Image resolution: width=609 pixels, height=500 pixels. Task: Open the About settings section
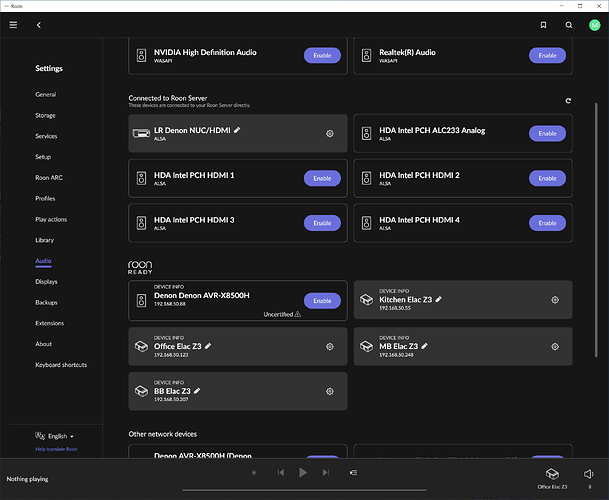tap(43, 344)
